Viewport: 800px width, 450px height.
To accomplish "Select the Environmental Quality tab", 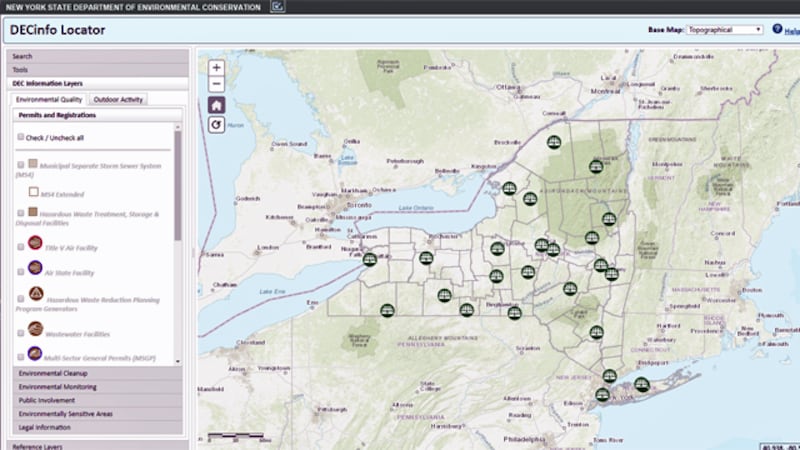I will (x=49, y=100).
